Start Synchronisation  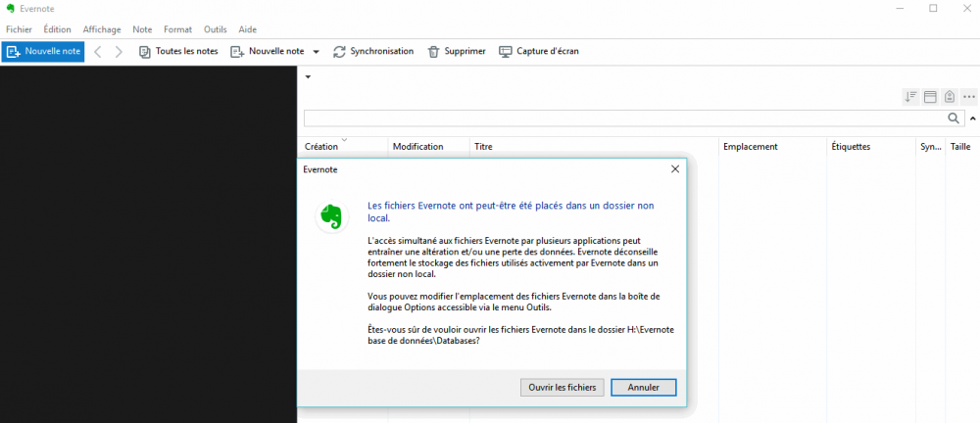(373, 51)
